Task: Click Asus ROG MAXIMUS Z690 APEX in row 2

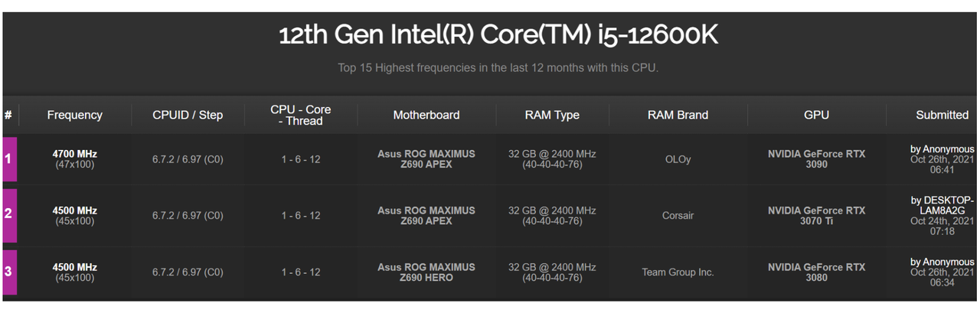Action: click(x=426, y=216)
